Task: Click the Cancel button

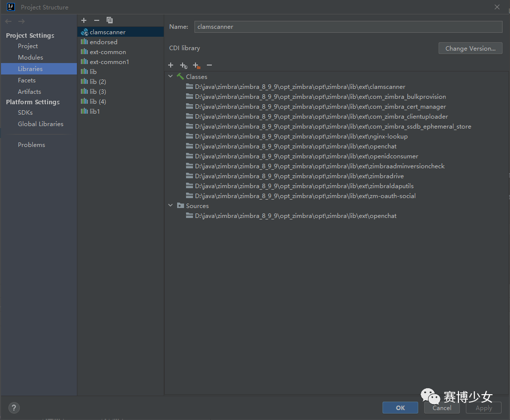Action: point(442,408)
